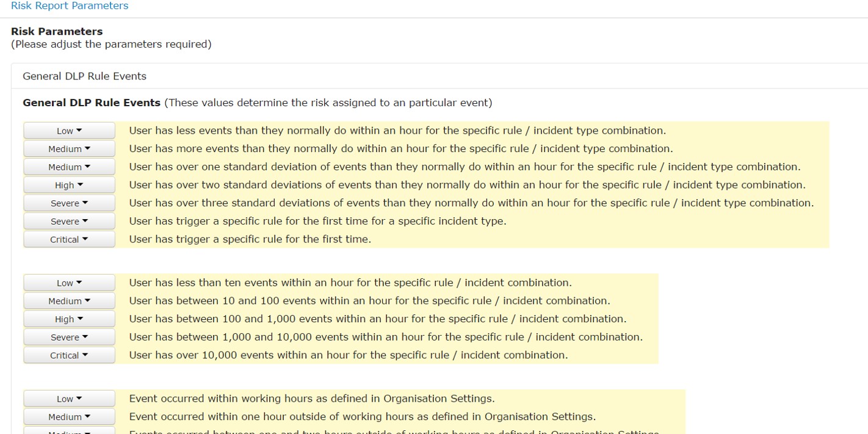Open Medium dropdown for one standard deviation
The image size is (868, 434).
[69, 167]
